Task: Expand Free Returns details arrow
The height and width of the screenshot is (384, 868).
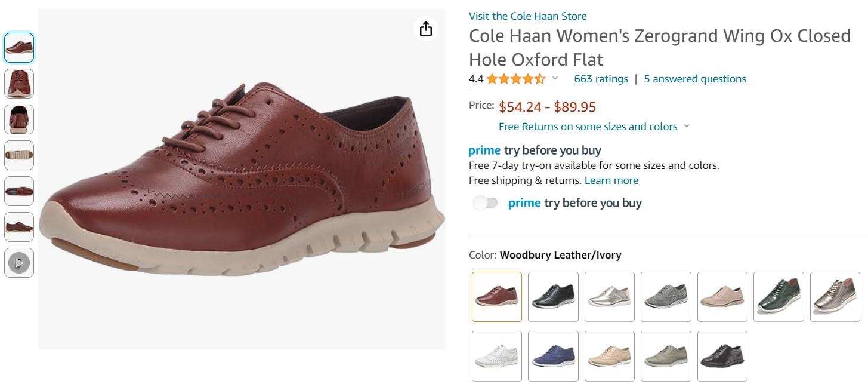Action: [686, 126]
